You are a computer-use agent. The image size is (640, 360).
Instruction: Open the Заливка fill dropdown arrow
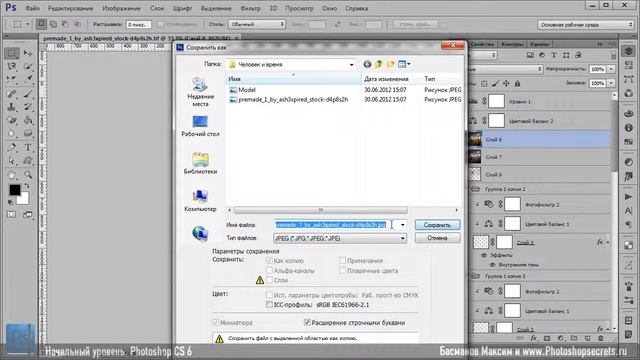[611, 83]
